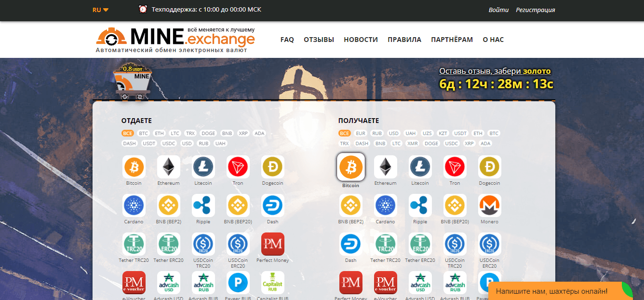Open the Оставь отзыв забери золото link
The height and width of the screenshot is (300, 644).
pos(495,70)
